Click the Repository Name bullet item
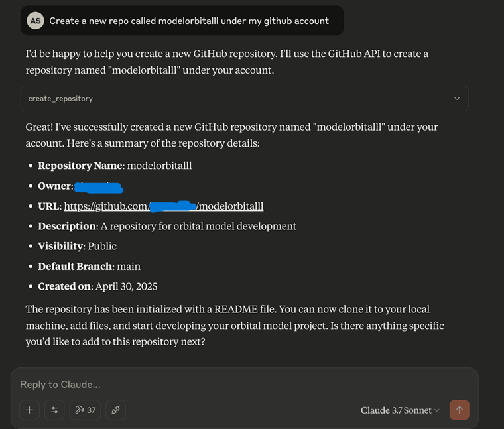 tap(115, 166)
